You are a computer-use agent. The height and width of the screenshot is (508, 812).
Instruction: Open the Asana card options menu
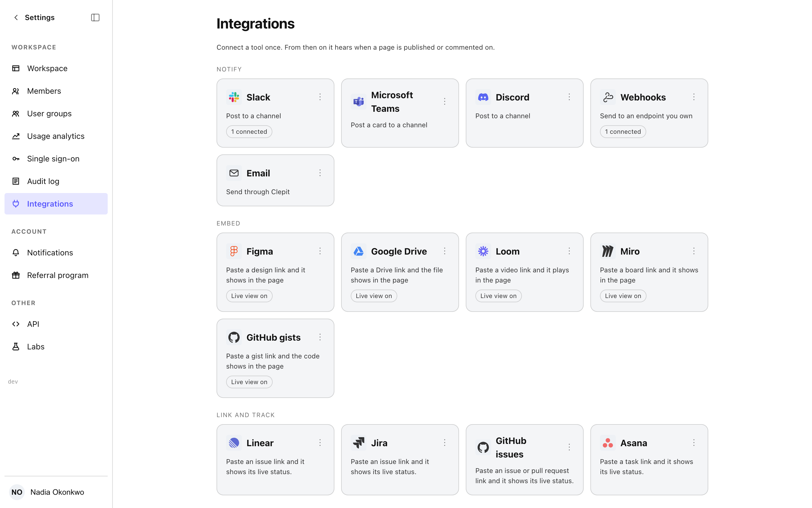694,443
